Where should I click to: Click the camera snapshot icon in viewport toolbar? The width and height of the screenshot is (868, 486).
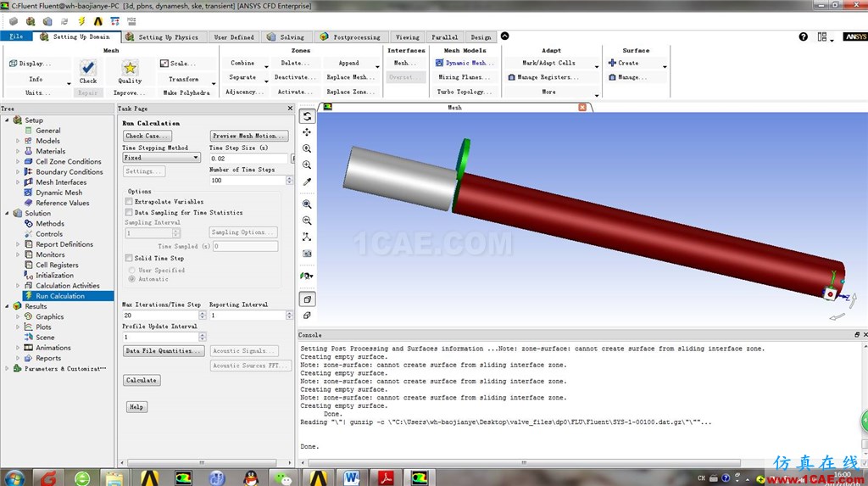[307, 254]
